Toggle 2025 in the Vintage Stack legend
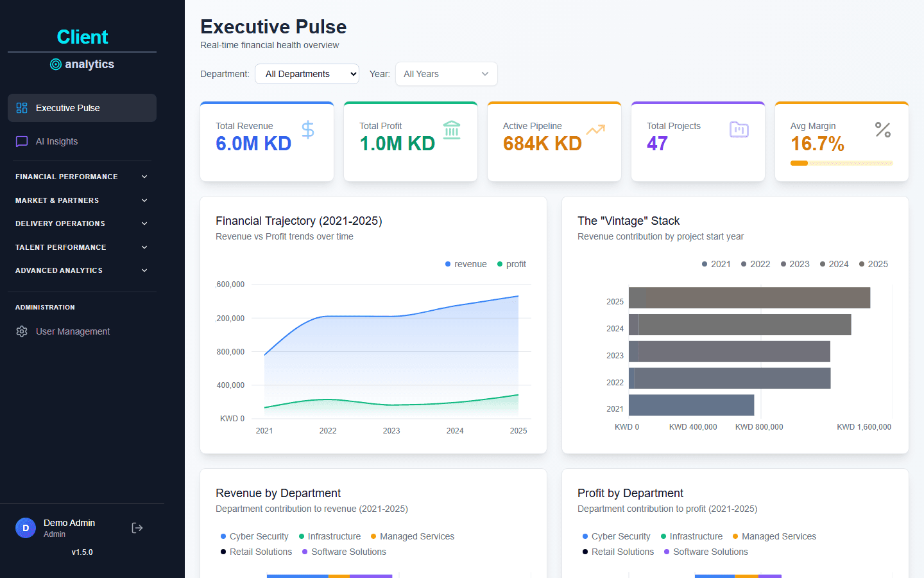The image size is (924, 578). coord(873,264)
